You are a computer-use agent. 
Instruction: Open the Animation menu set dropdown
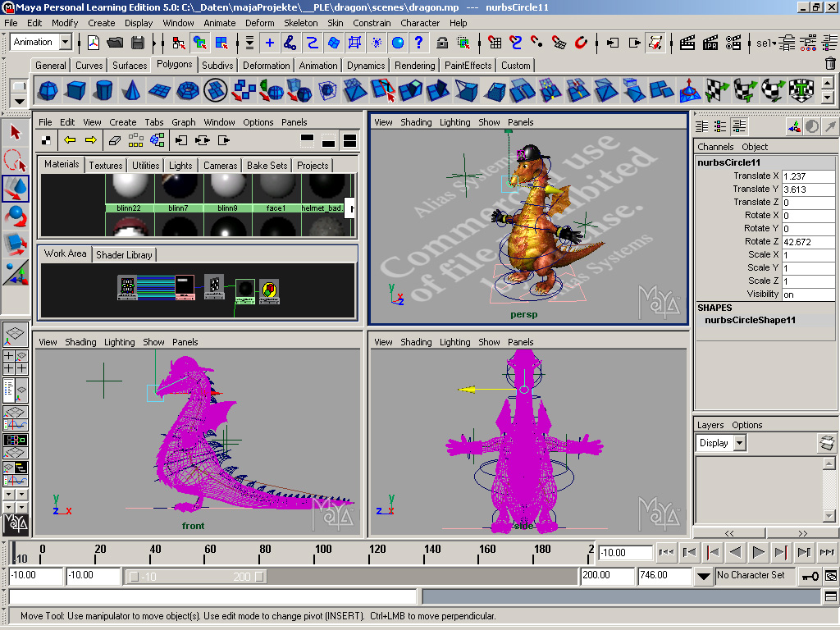pyautogui.click(x=64, y=43)
